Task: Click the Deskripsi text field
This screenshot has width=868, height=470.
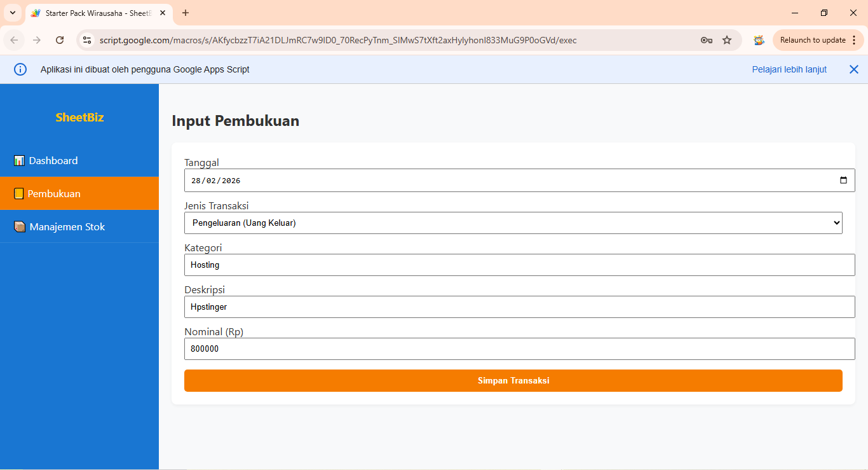Action: 519,307
